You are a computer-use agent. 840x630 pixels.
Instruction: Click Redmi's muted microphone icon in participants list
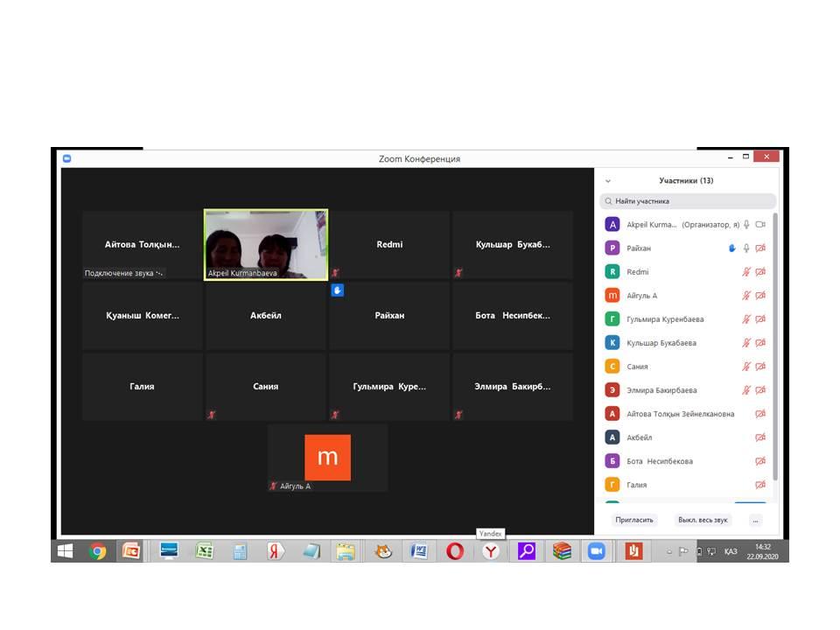point(746,272)
